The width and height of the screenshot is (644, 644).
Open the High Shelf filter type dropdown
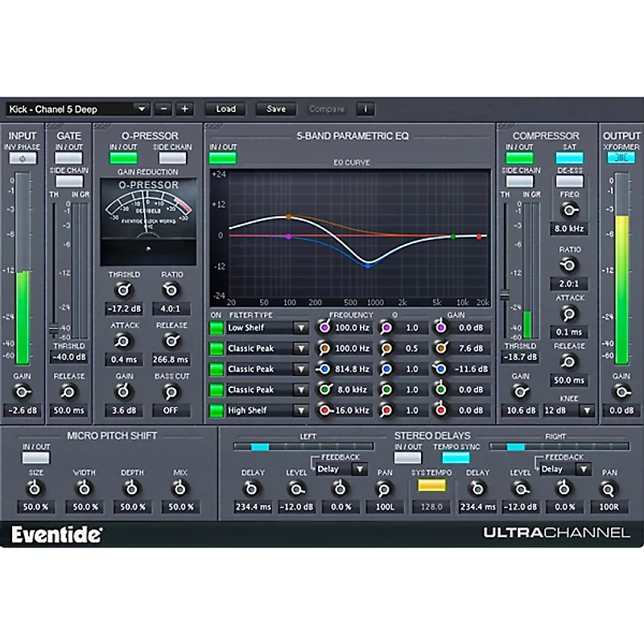coord(302,411)
